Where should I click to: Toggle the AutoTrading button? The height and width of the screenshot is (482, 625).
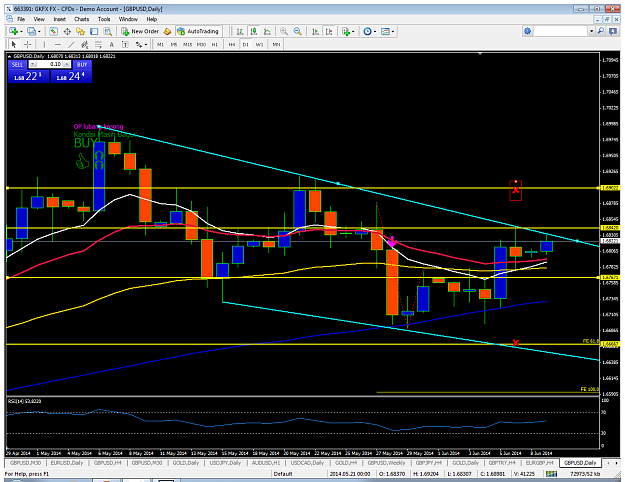(x=199, y=31)
